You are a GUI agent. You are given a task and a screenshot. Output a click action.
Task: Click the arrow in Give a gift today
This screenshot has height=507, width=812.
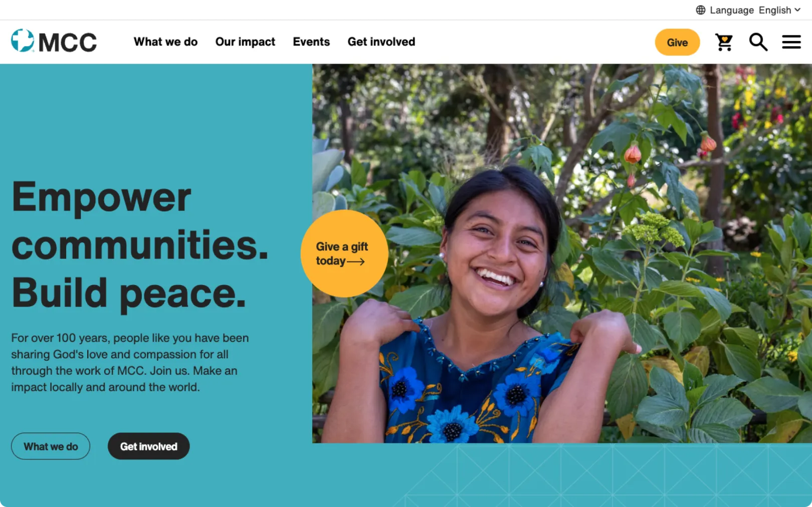click(x=356, y=262)
